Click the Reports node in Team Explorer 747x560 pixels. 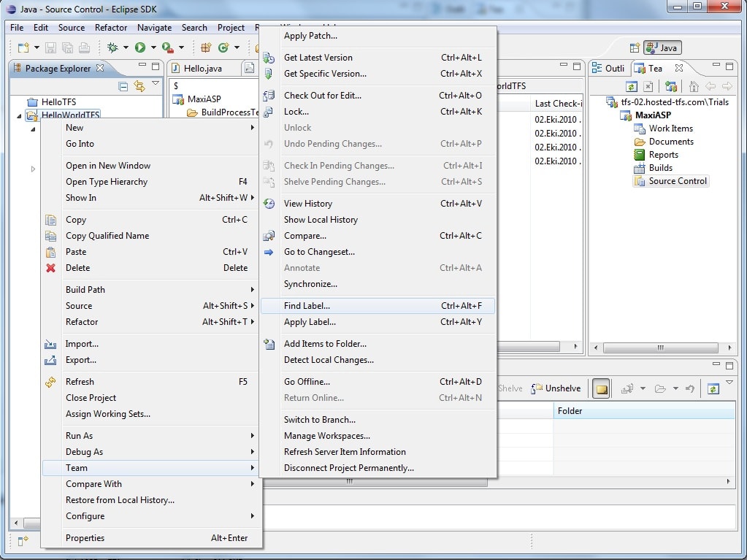tap(656, 155)
